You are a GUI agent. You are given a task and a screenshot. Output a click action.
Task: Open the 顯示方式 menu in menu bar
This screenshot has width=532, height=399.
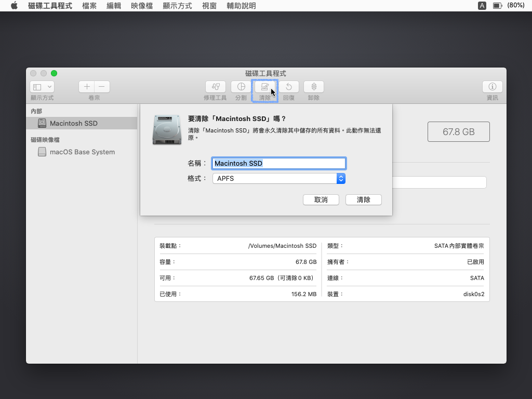pyautogui.click(x=177, y=6)
